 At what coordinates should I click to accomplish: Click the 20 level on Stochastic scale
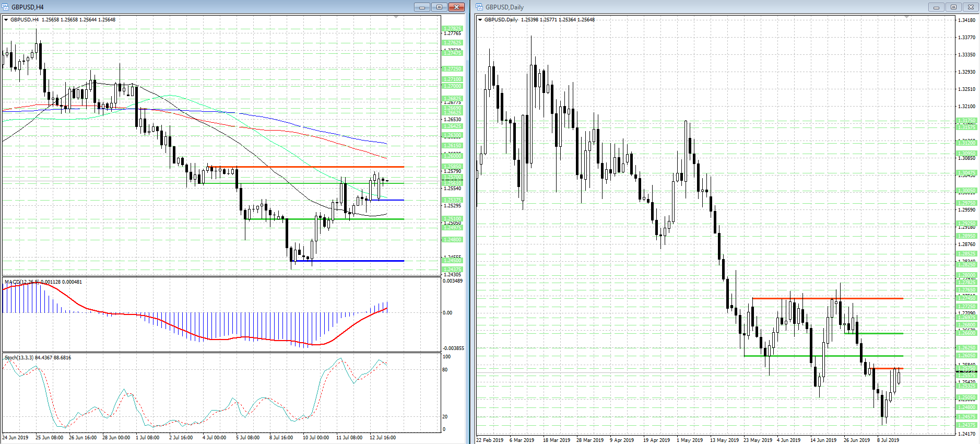pos(445,417)
